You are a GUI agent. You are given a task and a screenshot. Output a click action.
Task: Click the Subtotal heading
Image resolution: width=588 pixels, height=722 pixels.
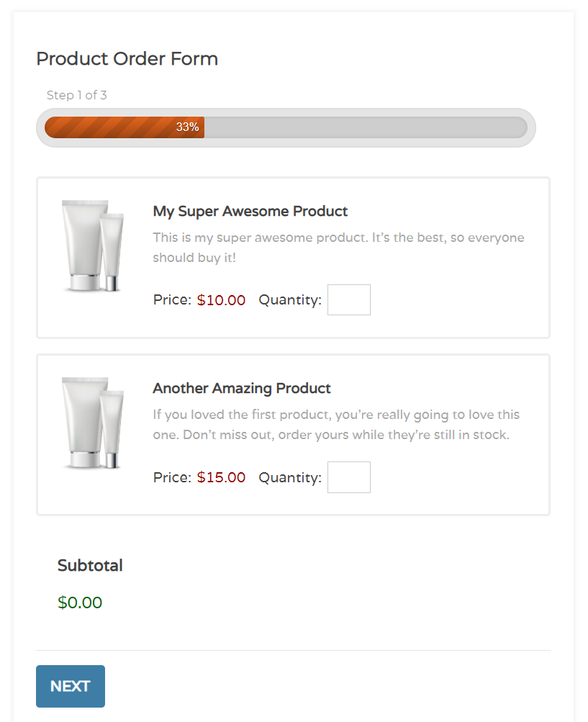[x=90, y=566]
